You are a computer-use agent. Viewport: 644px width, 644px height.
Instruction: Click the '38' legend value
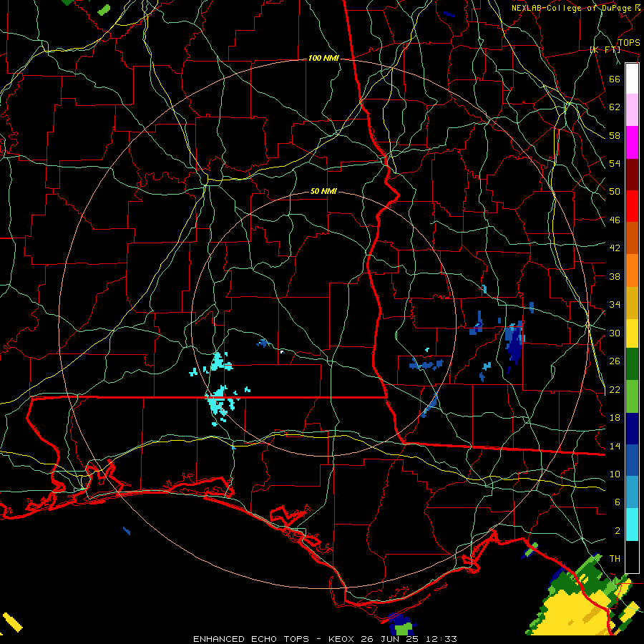(x=615, y=277)
